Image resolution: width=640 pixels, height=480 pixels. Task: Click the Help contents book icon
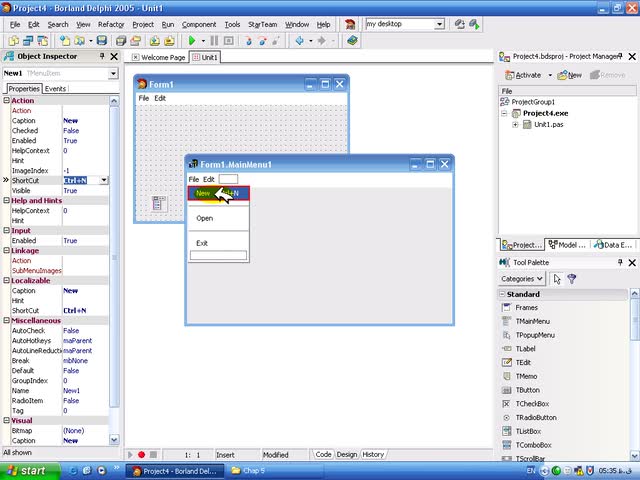(x=352, y=41)
